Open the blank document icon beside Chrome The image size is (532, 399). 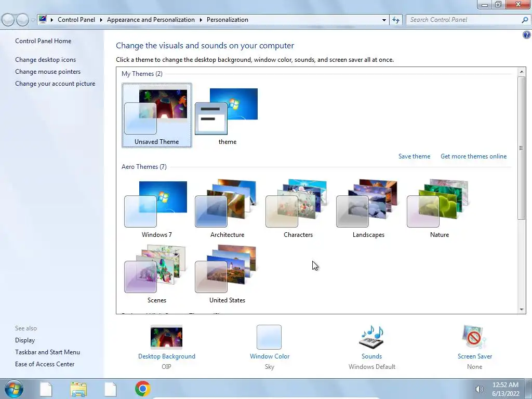click(111, 389)
